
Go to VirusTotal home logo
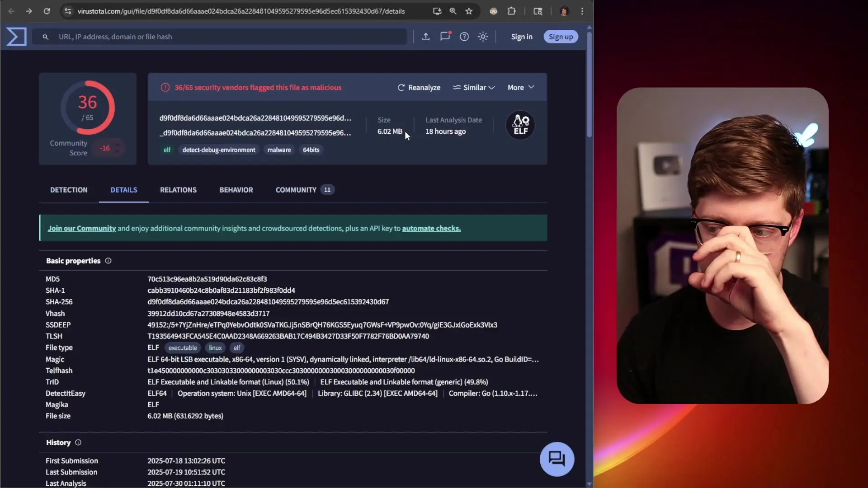click(16, 37)
